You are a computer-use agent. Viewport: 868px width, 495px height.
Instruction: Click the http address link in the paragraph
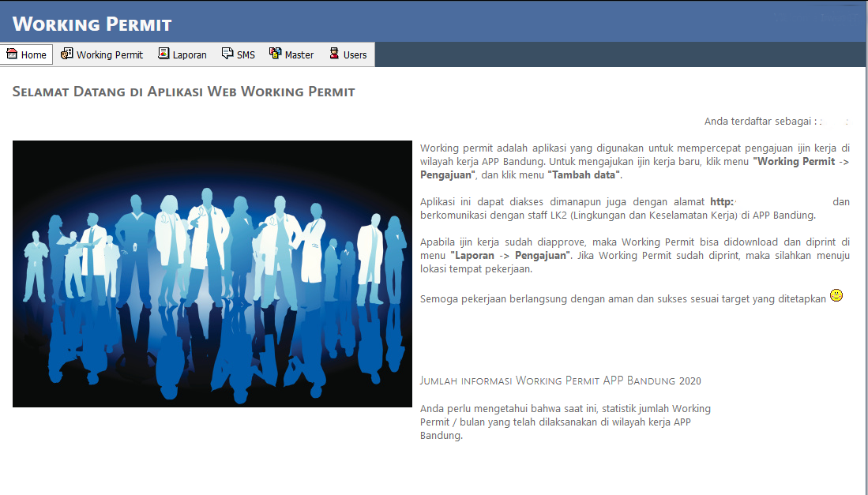[722, 202]
